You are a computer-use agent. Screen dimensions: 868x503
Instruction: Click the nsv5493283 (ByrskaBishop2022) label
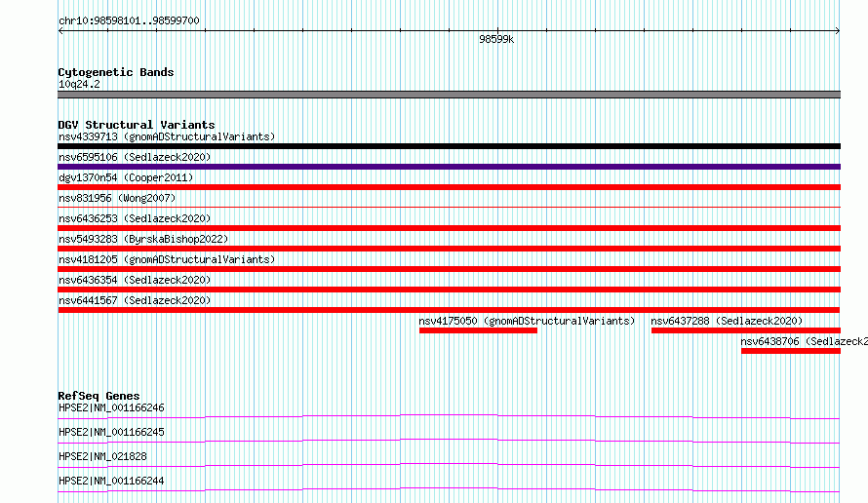tap(143, 239)
